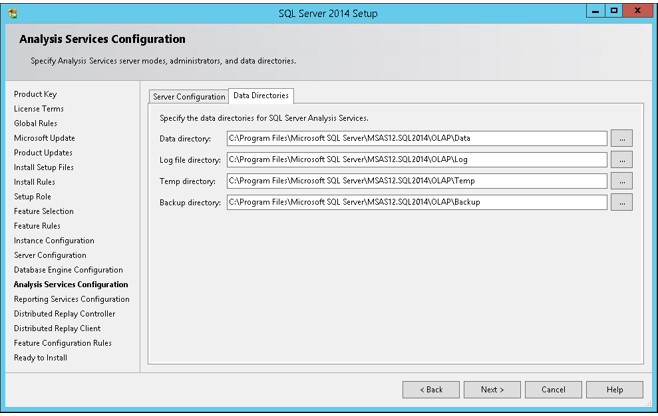Screen dimensions: 658x416
Task: Switch to the Server Configuration tab
Action: [189, 97]
